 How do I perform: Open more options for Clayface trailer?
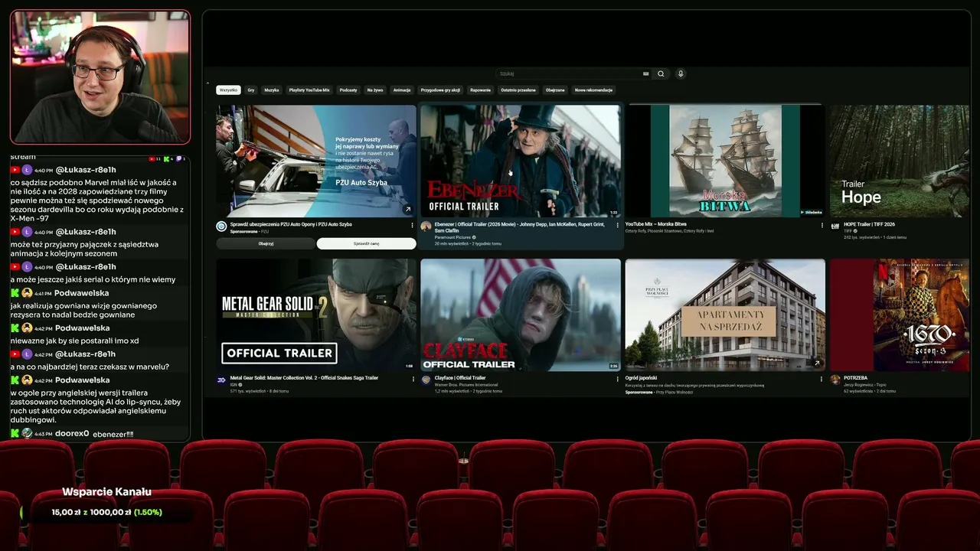[617, 378]
